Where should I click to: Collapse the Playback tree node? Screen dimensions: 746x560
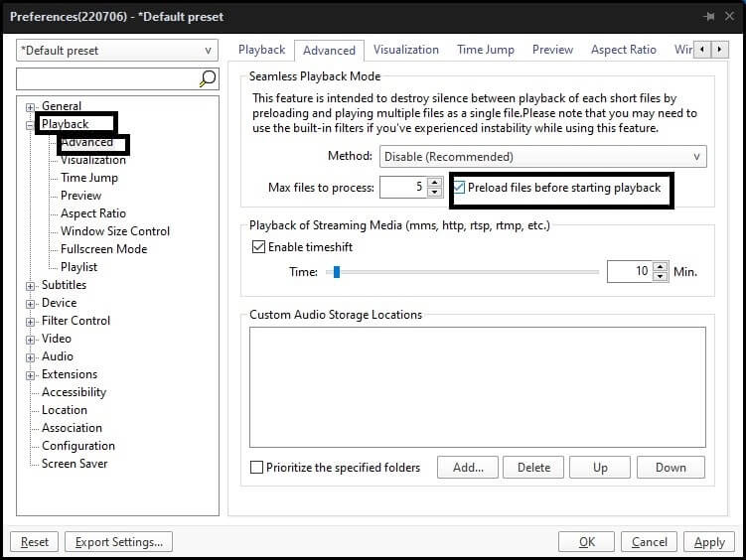coord(30,125)
